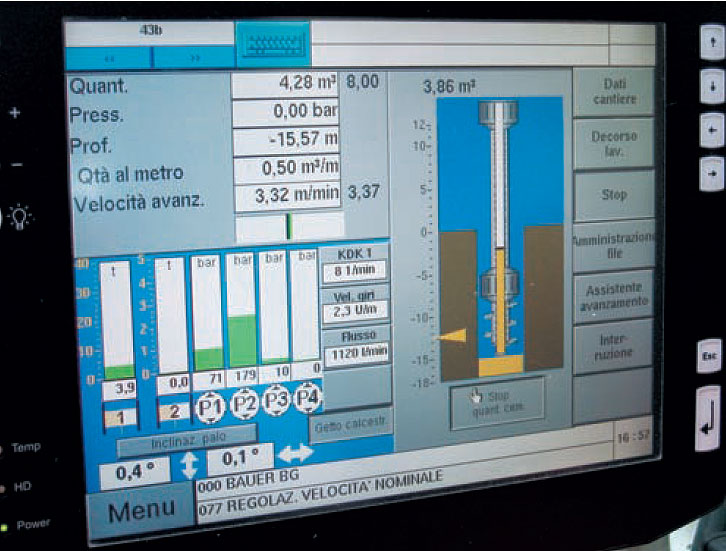The width and height of the screenshot is (726, 551).
Task: Go to next page with » button
Action: tap(193, 59)
